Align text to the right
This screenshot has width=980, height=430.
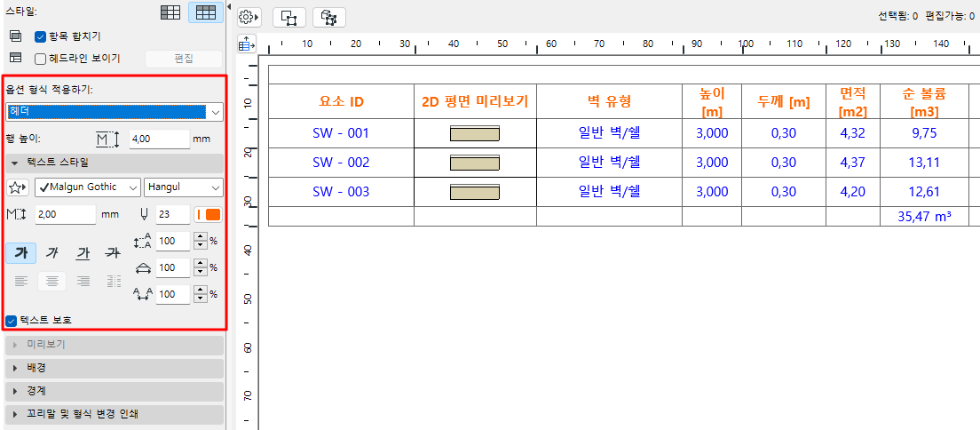tap(83, 282)
